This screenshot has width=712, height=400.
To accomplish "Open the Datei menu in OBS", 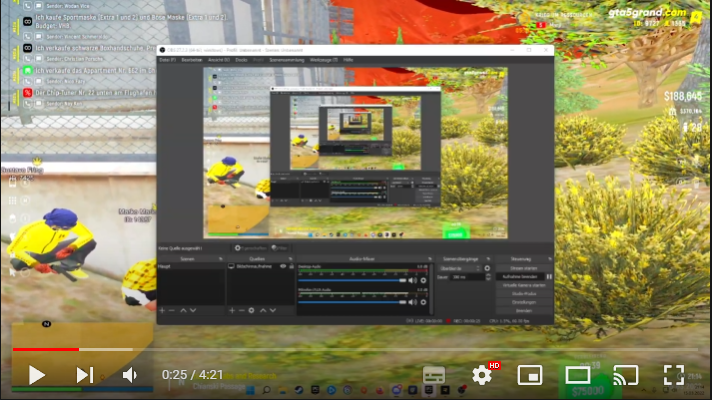I will tap(168, 60).
